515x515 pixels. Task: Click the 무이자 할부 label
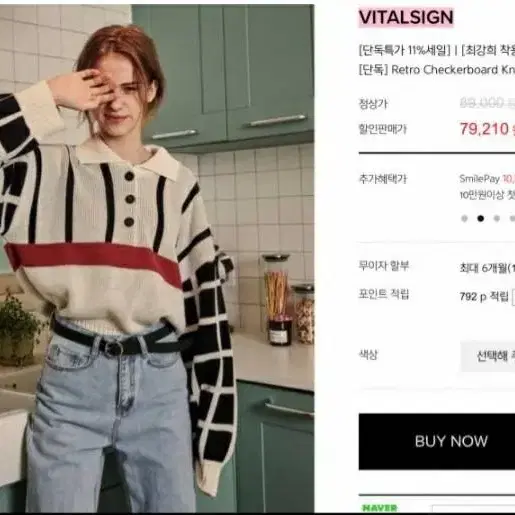(384, 266)
